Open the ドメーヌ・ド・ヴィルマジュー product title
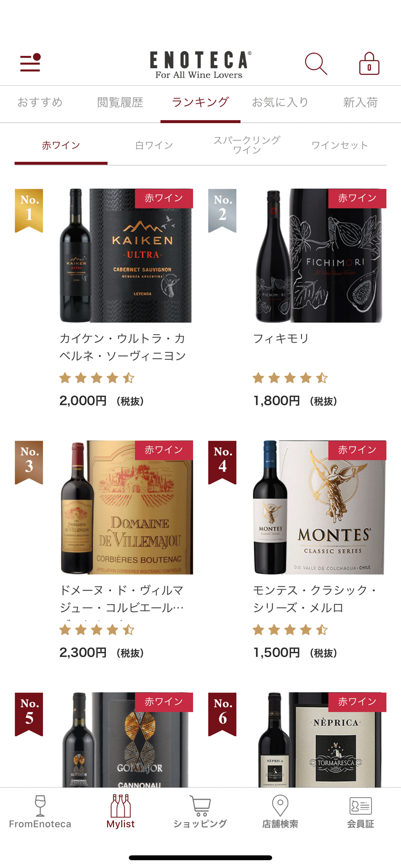Screen dimensions: 401x868 [x=122, y=599]
